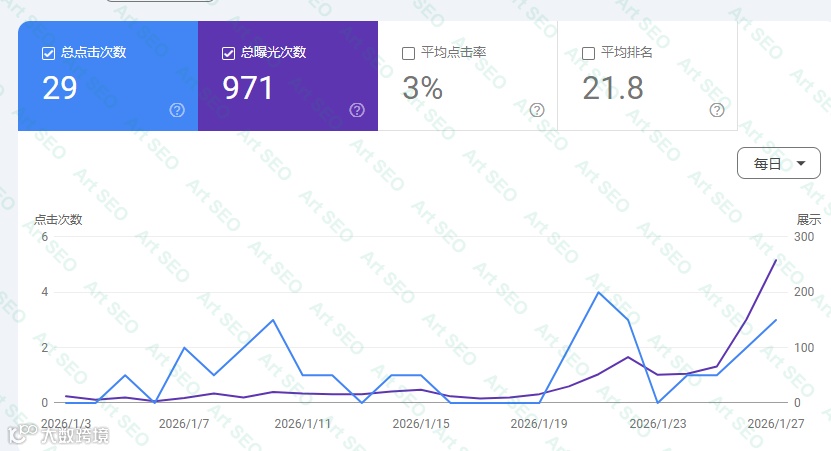Click the 21.8 average position value

(613, 88)
